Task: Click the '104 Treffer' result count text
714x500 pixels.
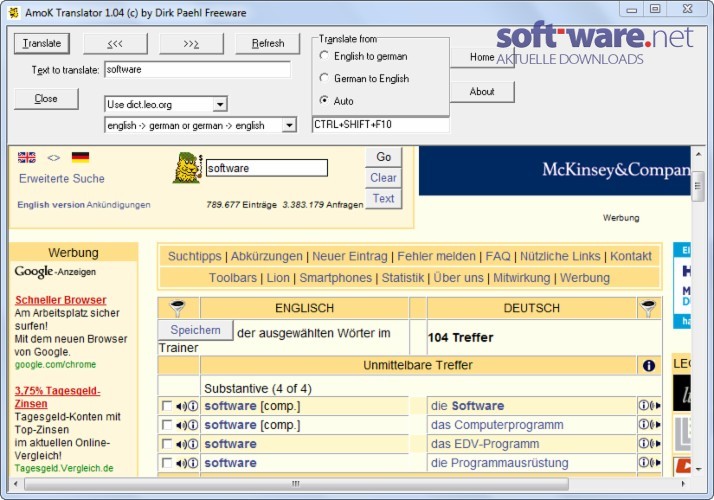Action: (460, 337)
